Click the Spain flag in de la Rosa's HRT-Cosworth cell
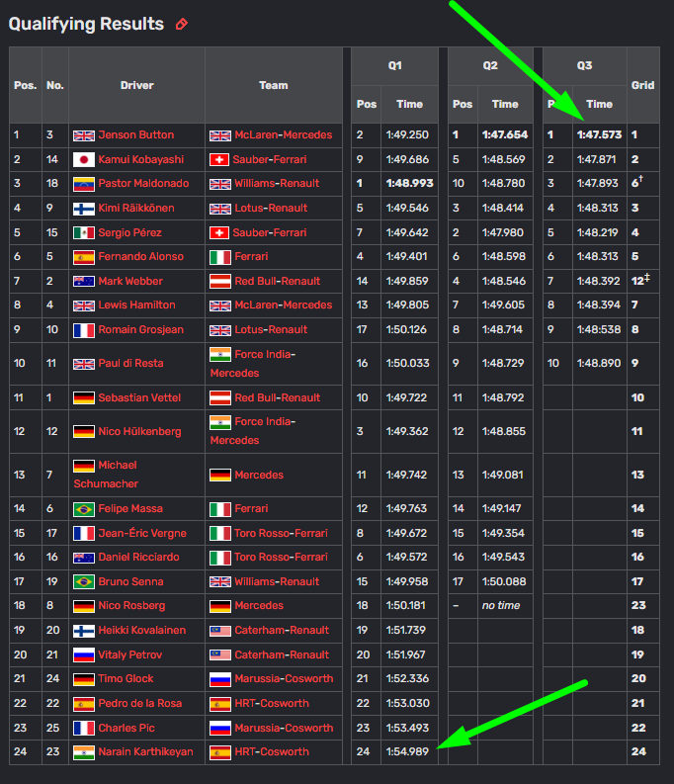674x784 pixels. tap(219, 704)
